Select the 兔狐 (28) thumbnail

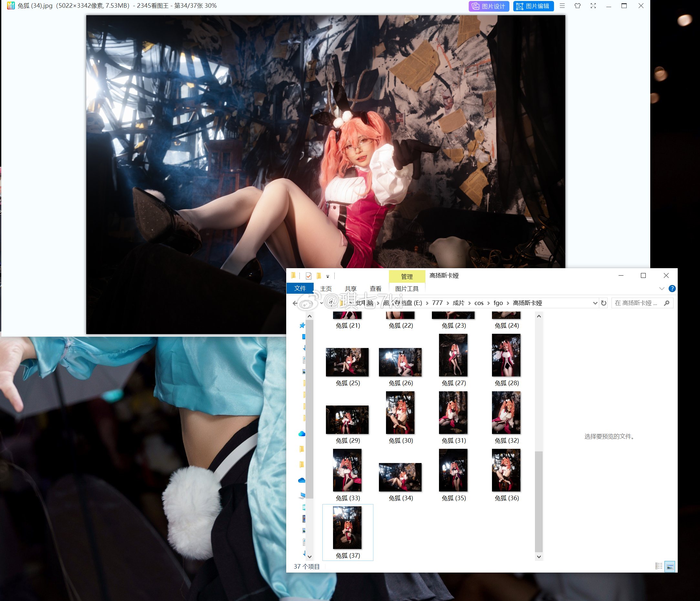506,355
